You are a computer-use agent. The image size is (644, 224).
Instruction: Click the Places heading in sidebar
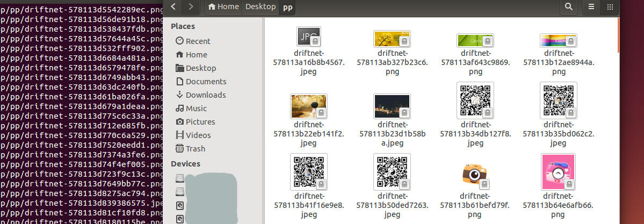click(183, 26)
